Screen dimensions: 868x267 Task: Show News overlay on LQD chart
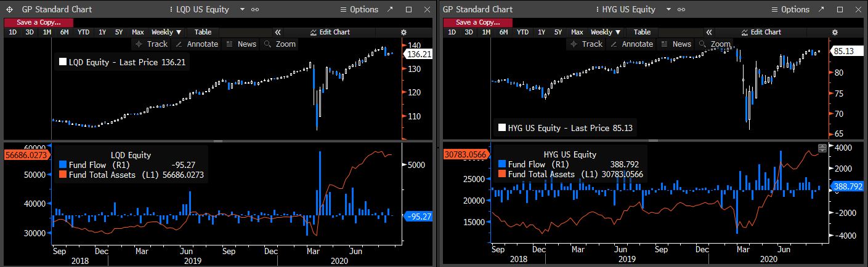241,44
